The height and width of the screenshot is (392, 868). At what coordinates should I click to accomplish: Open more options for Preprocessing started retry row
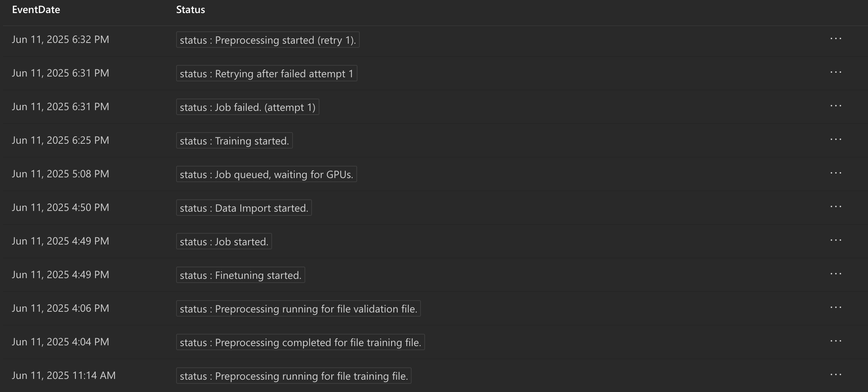(x=836, y=39)
